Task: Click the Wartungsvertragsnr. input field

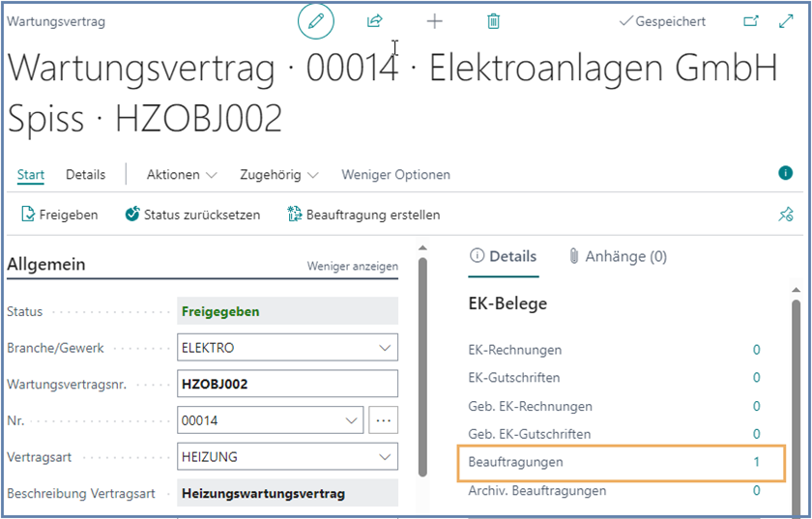Action: coord(287,384)
